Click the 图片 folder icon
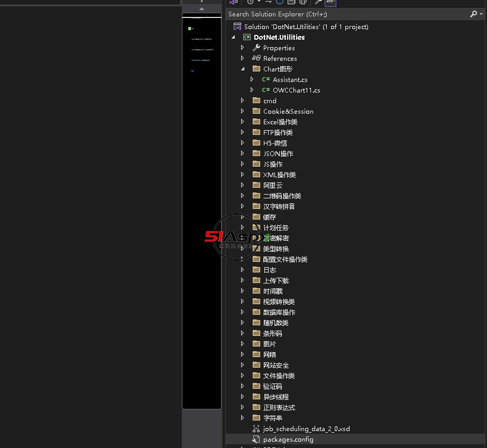Viewport: 487px width, 448px height. (x=256, y=343)
